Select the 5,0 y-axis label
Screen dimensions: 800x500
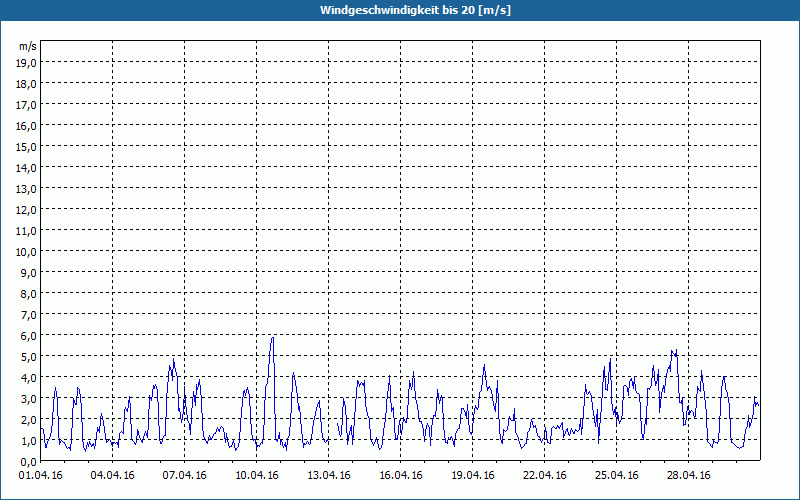coord(30,357)
